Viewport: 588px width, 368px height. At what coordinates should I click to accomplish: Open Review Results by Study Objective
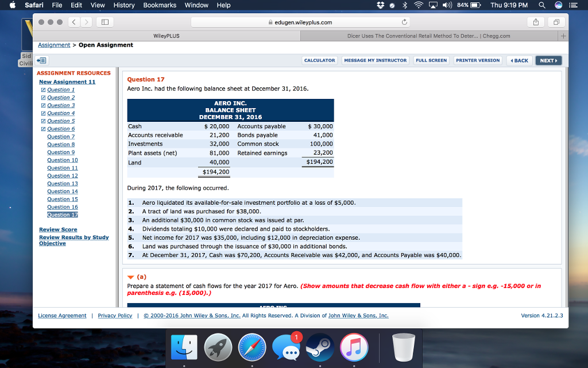pos(74,240)
